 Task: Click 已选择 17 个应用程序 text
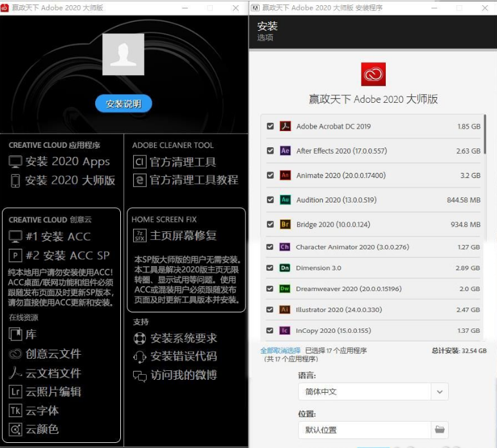(x=336, y=350)
